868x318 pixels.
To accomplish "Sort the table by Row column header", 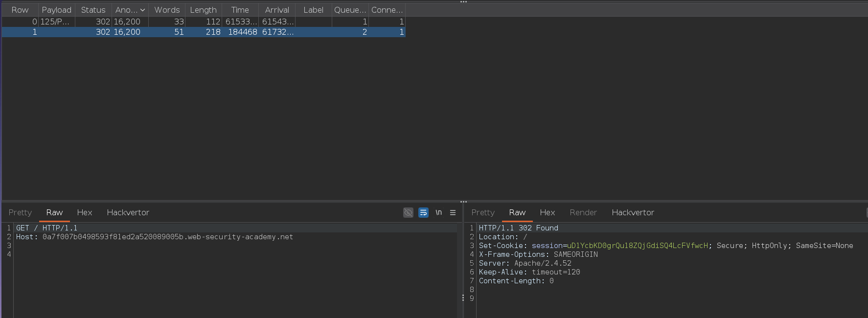I will pyautogui.click(x=20, y=10).
